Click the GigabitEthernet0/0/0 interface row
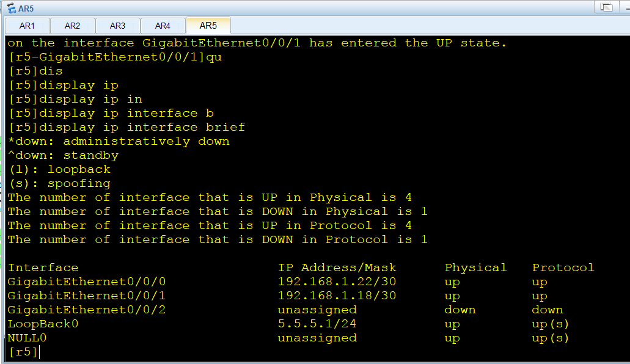The height and width of the screenshot is (364, 630). 288,282
